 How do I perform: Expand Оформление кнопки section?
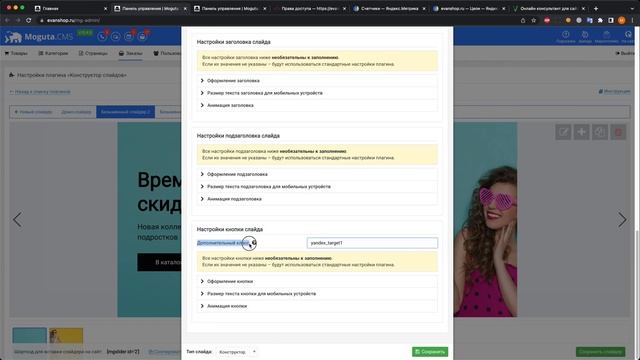317,281
